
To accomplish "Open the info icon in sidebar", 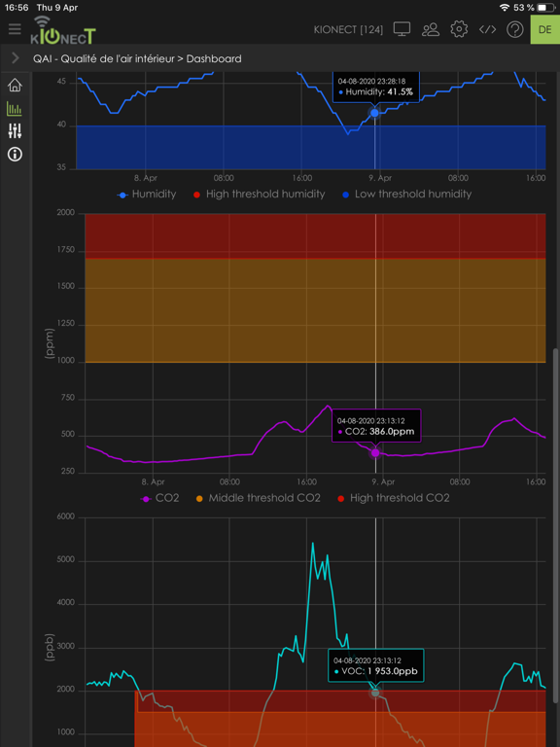I will (x=15, y=154).
